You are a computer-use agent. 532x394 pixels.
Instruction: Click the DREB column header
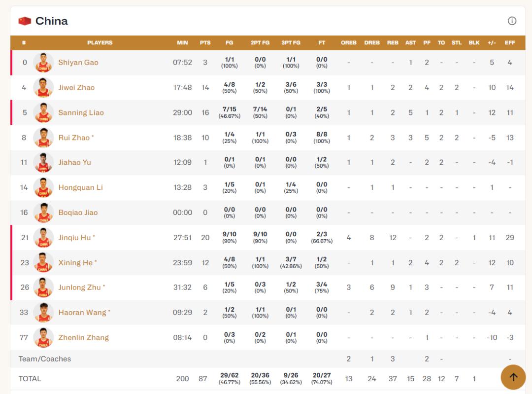[x=372, y=43]
